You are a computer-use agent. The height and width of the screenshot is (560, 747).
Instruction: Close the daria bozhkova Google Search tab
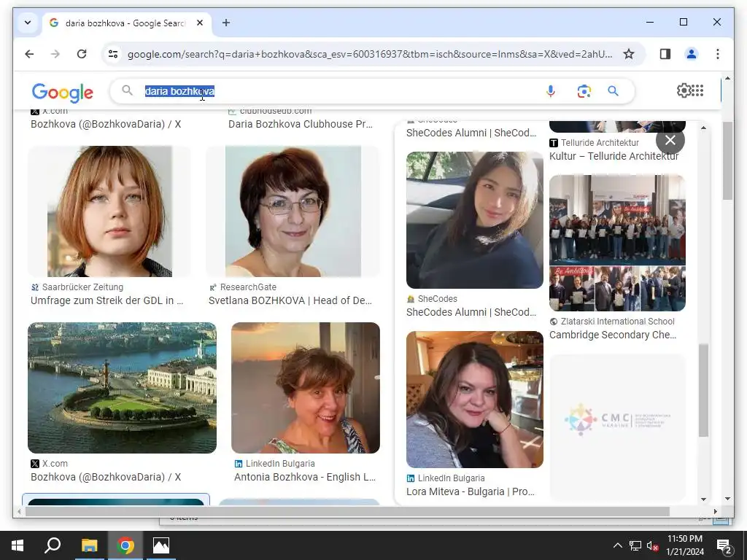[x=200, y=23]
